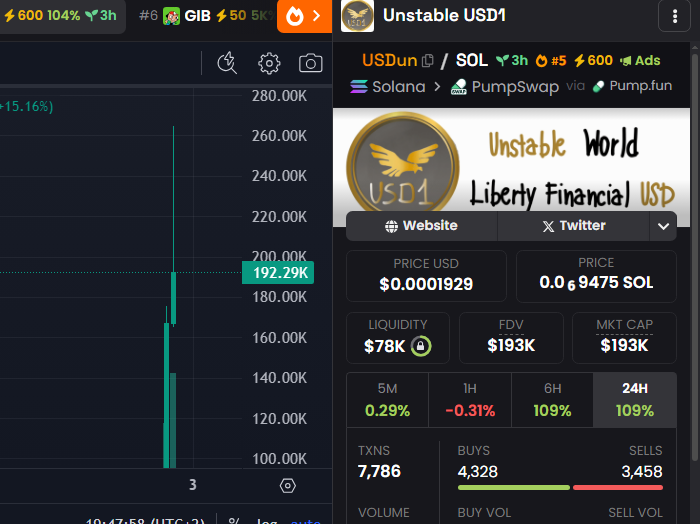The height and width of the screenshot is (524, 700).
Task: Click the USDun token symbol
Action: pos(389,60)
